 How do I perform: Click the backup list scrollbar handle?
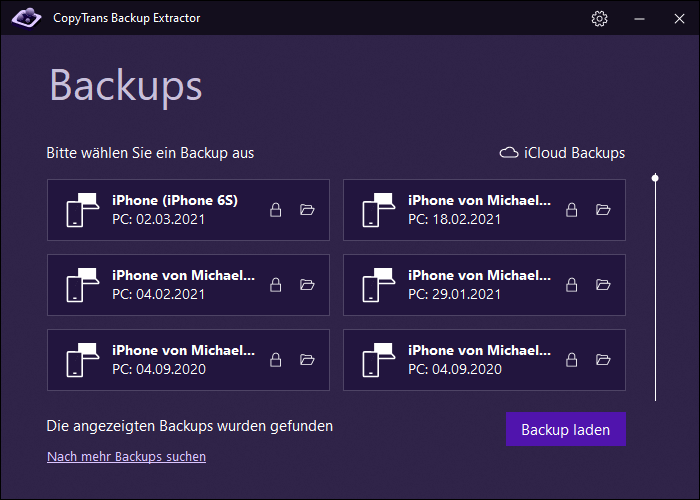655,178
